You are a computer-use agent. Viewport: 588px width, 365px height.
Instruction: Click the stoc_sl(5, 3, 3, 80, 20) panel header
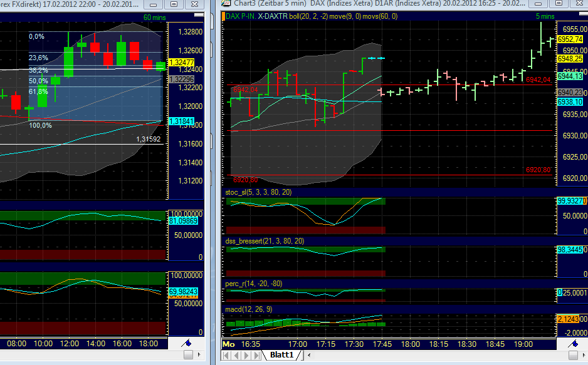click(260, 192)
